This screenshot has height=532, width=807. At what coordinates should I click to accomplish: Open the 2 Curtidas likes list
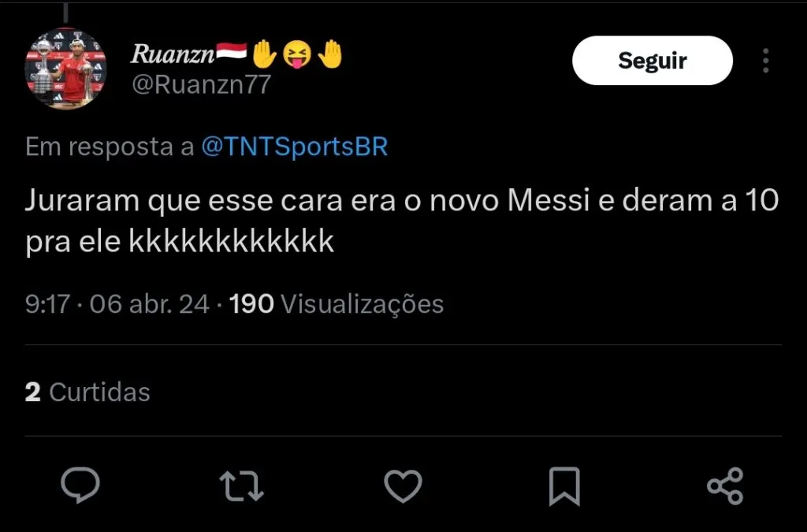(x=87, y=392)
